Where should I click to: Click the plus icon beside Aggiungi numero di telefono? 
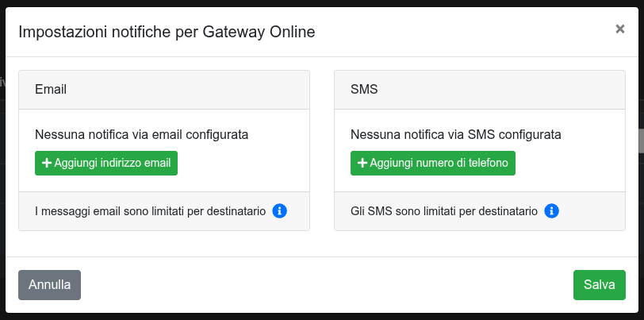coord(362,163)
